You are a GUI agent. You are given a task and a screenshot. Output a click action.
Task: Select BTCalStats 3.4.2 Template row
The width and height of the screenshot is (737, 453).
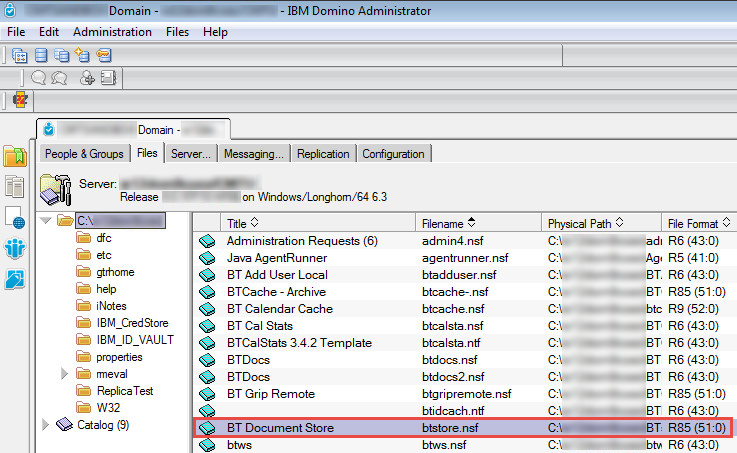pyautogui.click(x=464, y=343)
